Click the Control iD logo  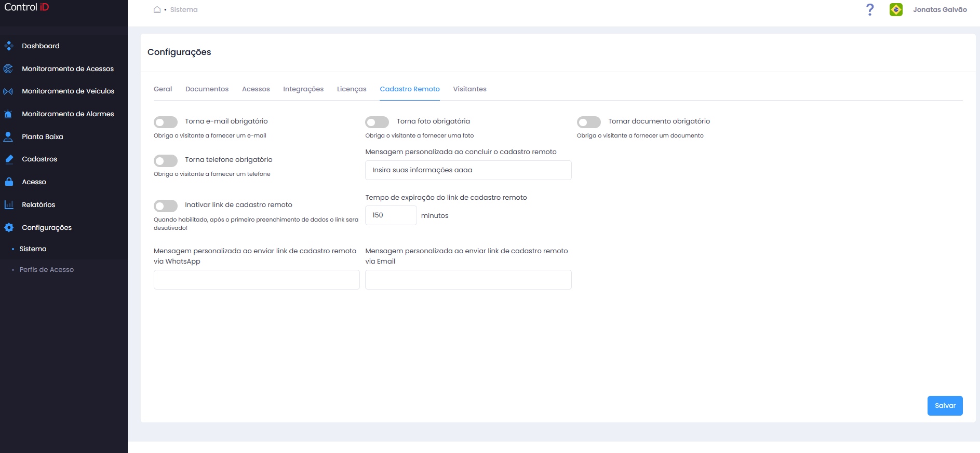pyautogui.click(x=26, y=7)
